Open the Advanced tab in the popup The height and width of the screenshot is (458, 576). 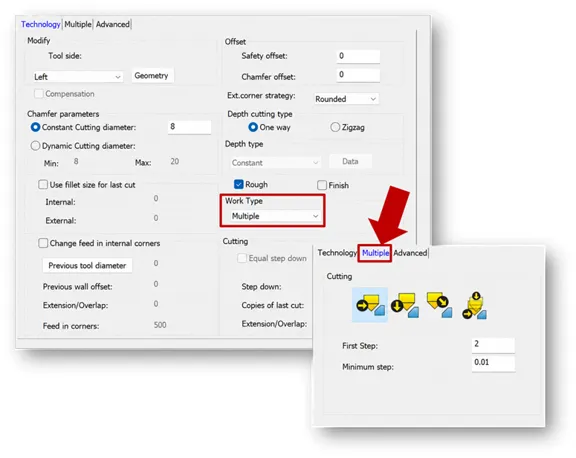click(x=410, y=253)
